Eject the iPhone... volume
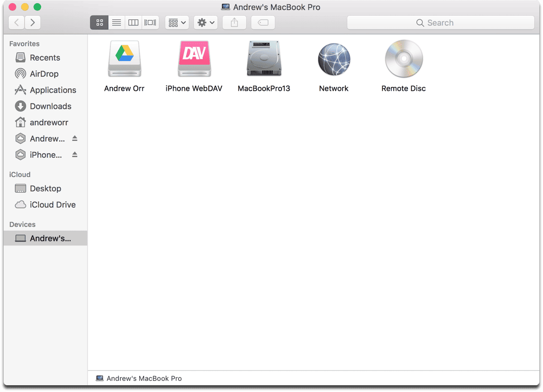543x392 pixels. [x=75, y=155]
